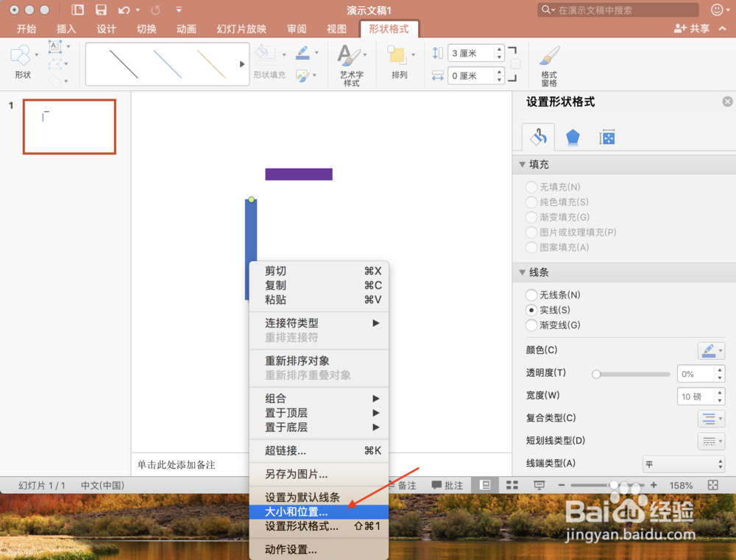Click the zoom in plus icon

[654, 485]
